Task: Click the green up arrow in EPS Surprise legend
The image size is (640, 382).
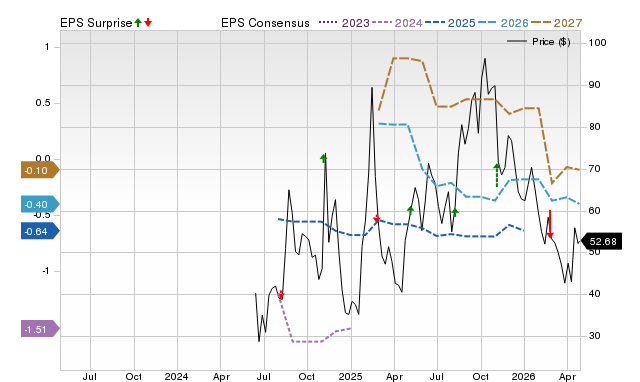Action: pos(138,22)
